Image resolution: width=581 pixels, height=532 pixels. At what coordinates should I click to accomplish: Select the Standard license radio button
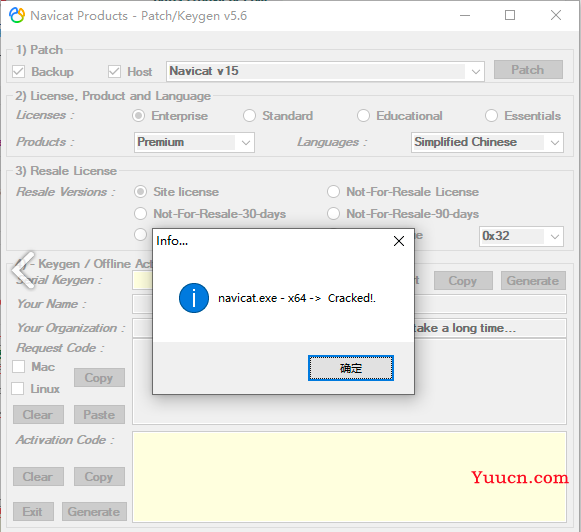pos(249,116)
